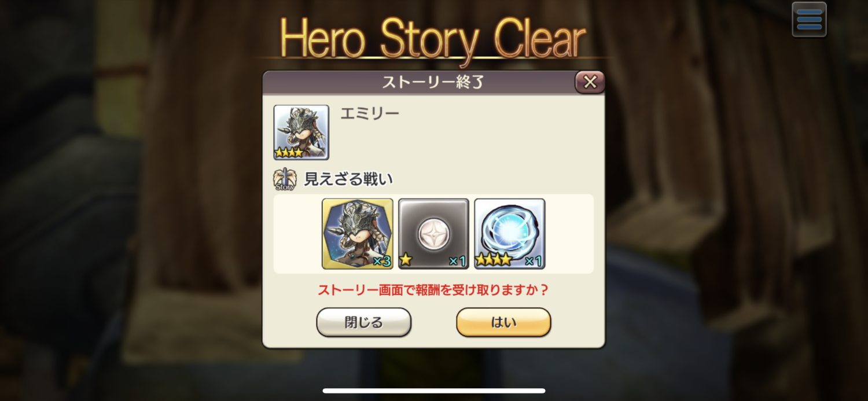
Task: Tap the red ストーリー画面で報酬 prompt text
Action: [433, 290]
